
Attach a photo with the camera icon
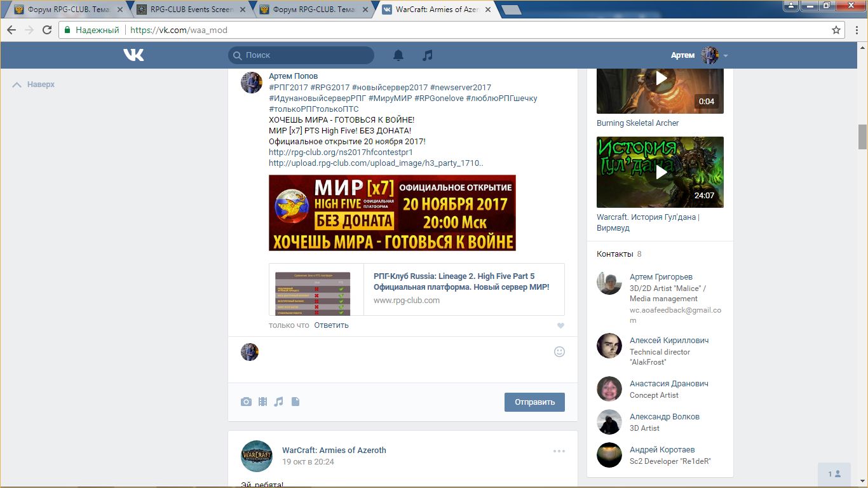click(x=246, y=402)
